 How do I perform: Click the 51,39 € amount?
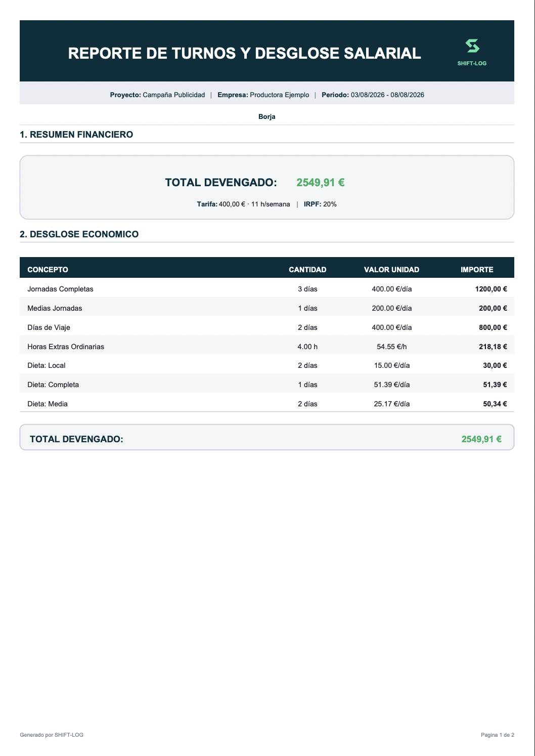(495, 385)
